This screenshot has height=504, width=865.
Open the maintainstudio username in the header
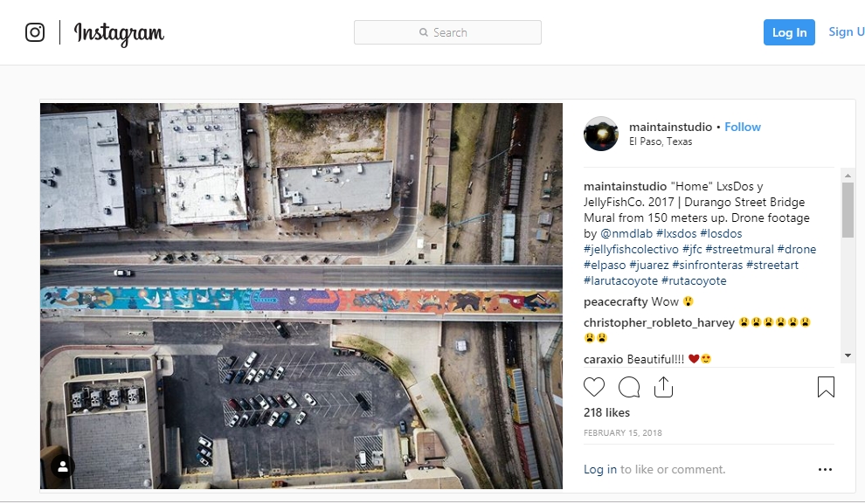click(x=670, y=127)
